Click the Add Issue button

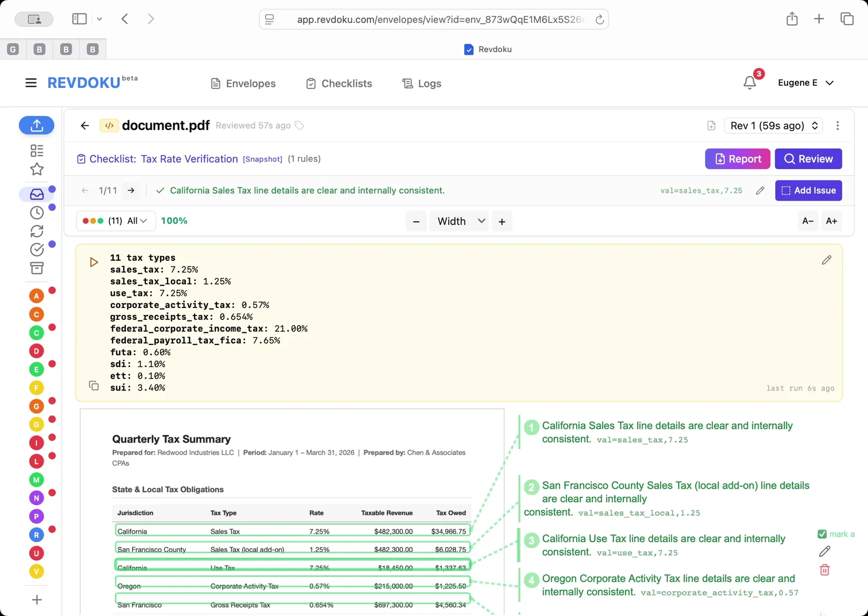click(808, 190)
